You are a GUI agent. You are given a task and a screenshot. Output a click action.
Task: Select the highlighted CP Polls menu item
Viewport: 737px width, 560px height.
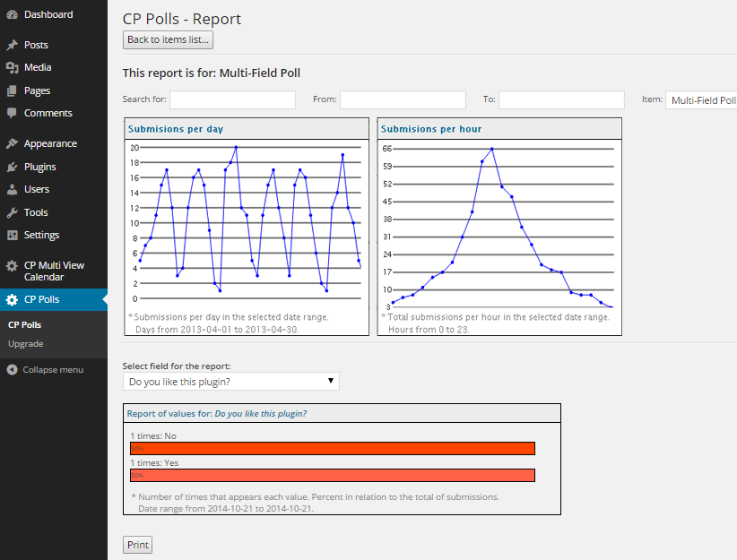[54, 300]
